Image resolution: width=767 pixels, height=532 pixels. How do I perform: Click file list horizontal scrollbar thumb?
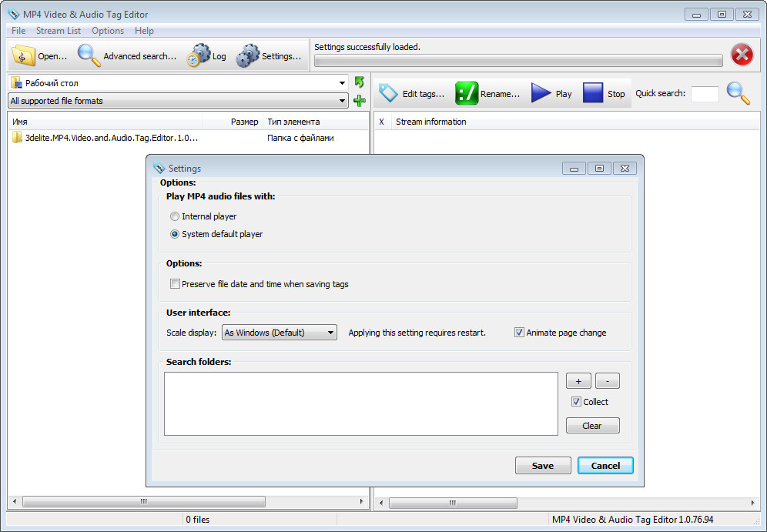[144, 502]
